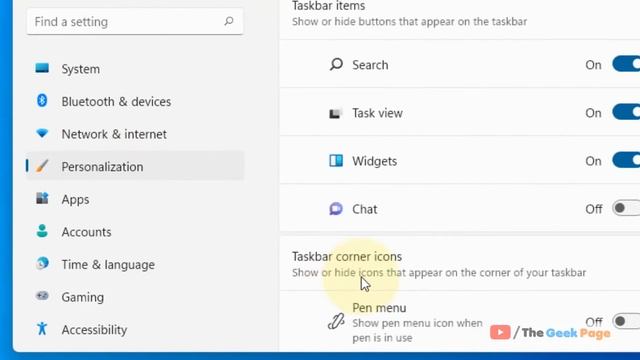640x360 pixels.
Task: Disable the Widgets toggle
Action: (627, 160)
